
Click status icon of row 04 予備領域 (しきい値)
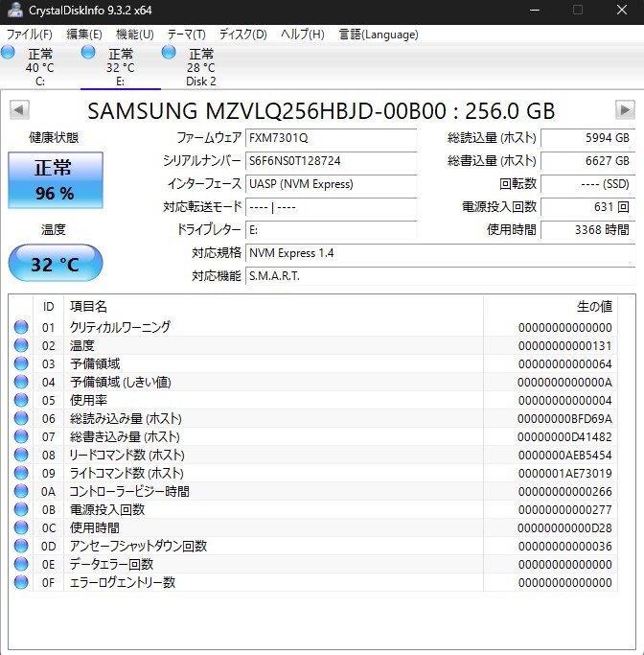coord(21,382)
